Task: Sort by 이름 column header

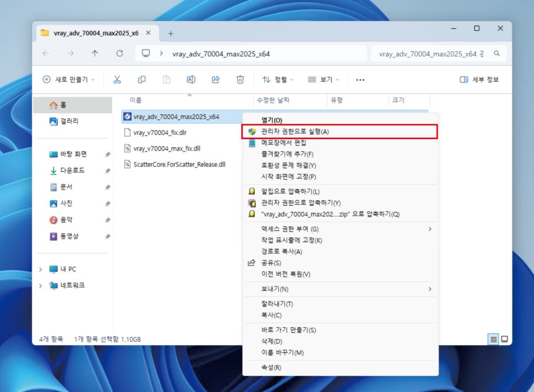Action: 187,100
